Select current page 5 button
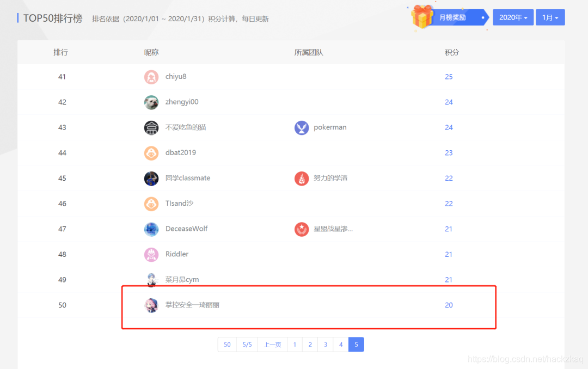The height and width of the screenshot is (369, 588). [x=356, y=345]
